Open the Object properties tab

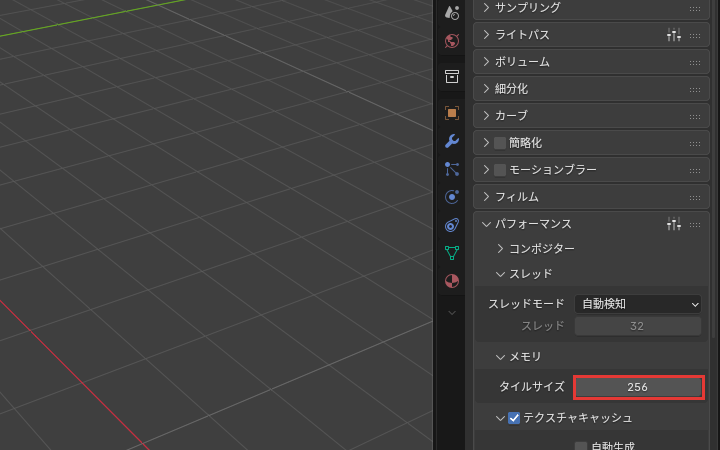click(452, 113)
